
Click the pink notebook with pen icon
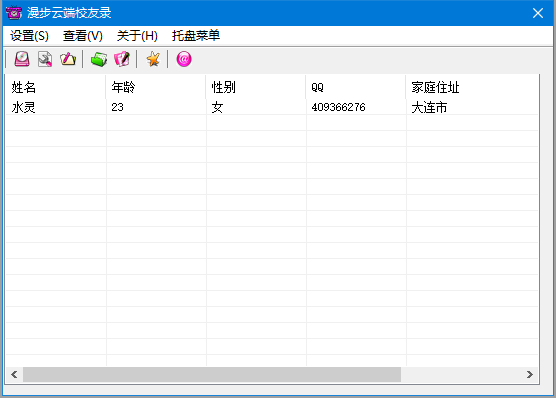coord(122,59)
